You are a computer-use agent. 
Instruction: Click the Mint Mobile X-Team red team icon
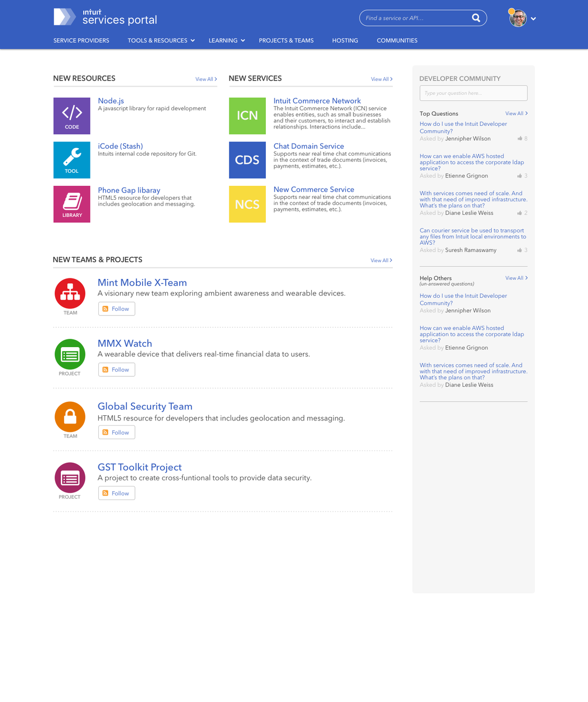[70, 293]
